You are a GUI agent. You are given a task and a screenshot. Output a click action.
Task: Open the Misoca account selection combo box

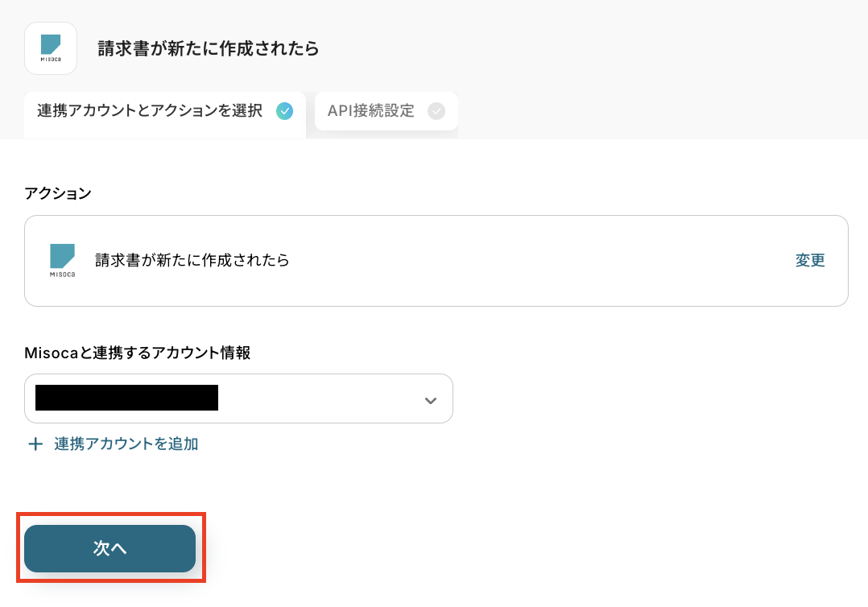point(238,398)
